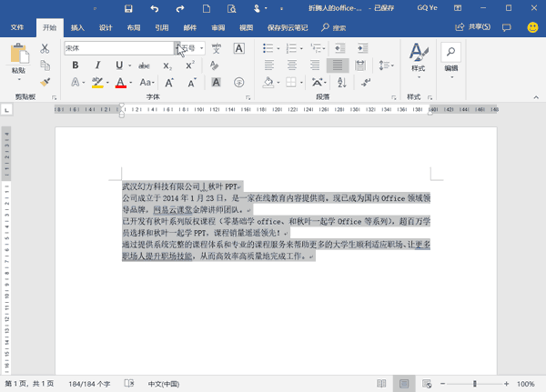546x392 pixels.
Task: Align text to the left
Action: click(x=268, y=65)
